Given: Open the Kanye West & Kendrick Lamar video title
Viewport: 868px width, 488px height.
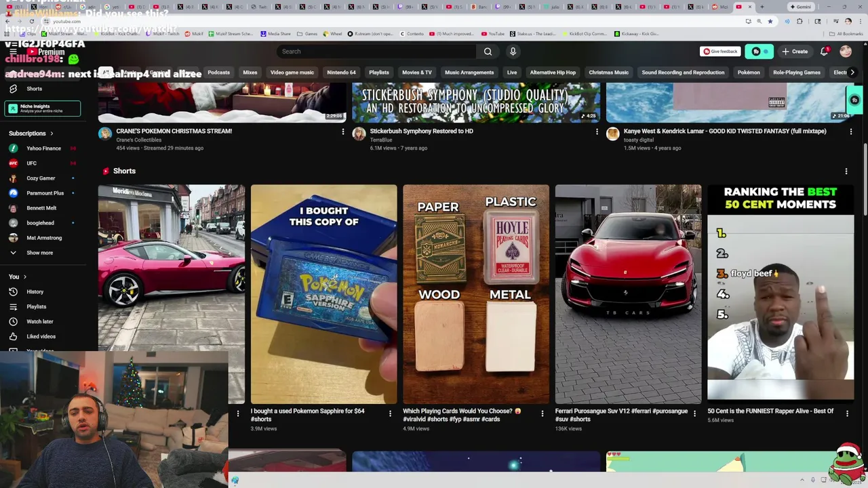Looking at the screenshot, I should pyautogui.click(x=725, y=131).
